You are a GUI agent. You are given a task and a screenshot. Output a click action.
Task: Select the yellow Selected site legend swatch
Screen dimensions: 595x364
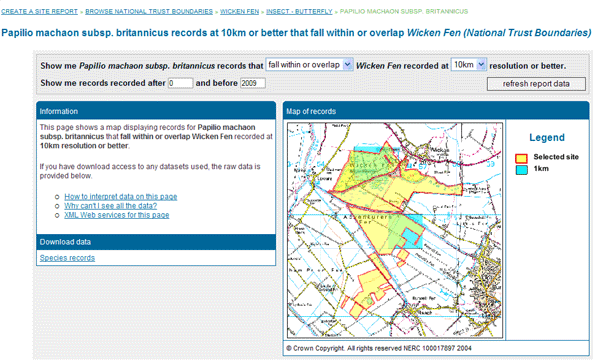521,158
